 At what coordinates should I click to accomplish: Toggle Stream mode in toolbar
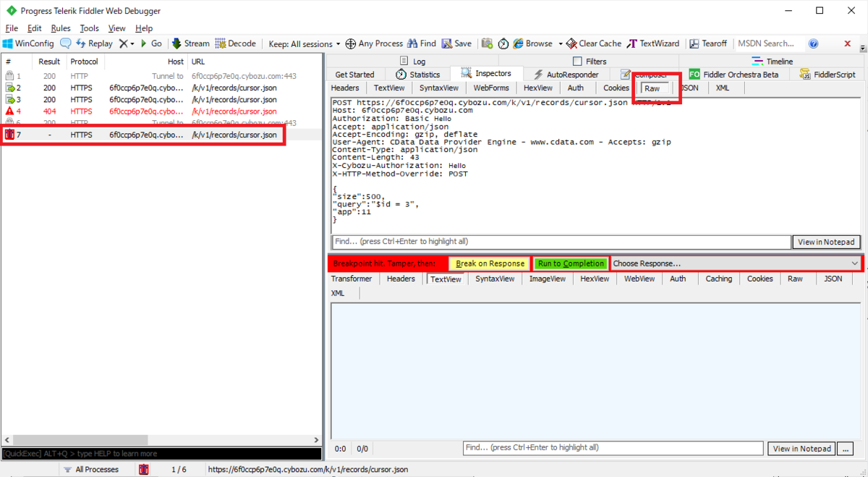tap(190, 43)
